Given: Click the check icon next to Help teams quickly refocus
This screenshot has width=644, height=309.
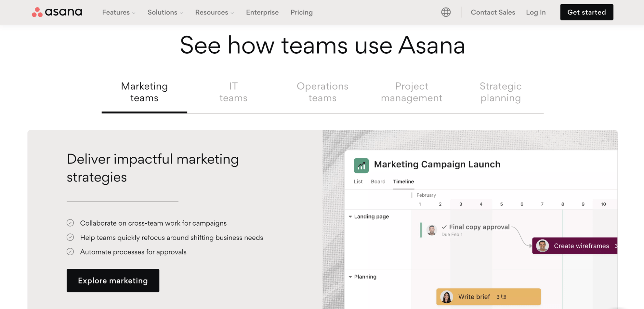Looking at the screenshot, I should point(70,237).
